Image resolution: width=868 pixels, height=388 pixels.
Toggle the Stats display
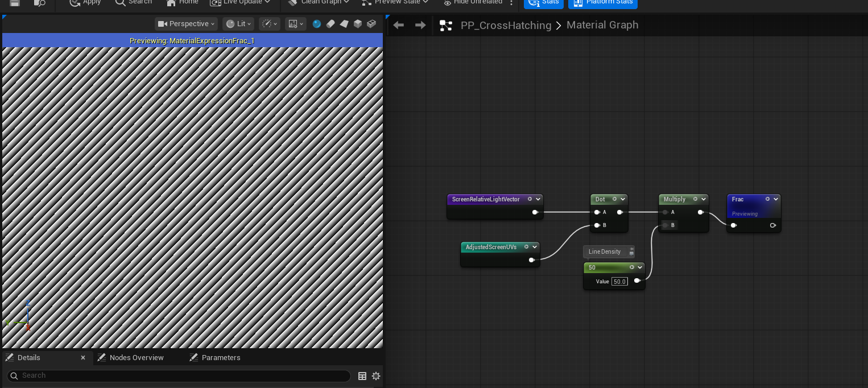[543, 3]
